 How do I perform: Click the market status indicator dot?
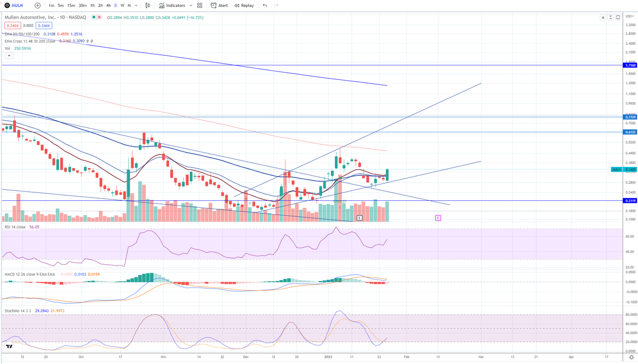coord(93,18)
